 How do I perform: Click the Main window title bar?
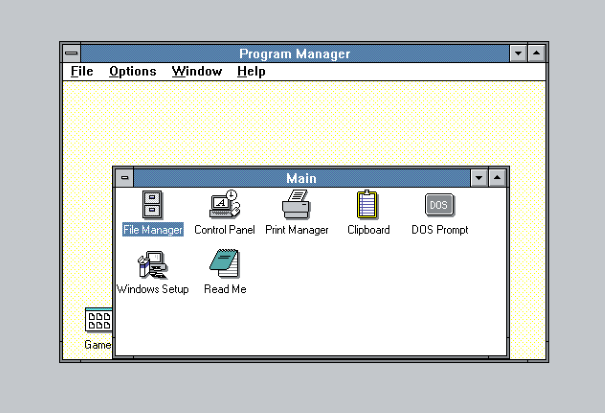[302, 178]
